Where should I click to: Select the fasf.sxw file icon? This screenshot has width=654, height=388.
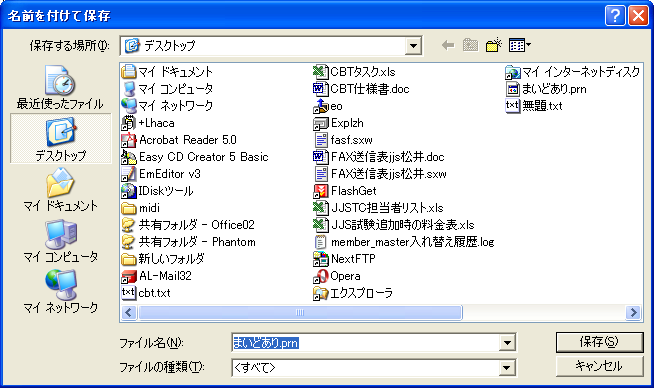(320, 140)
